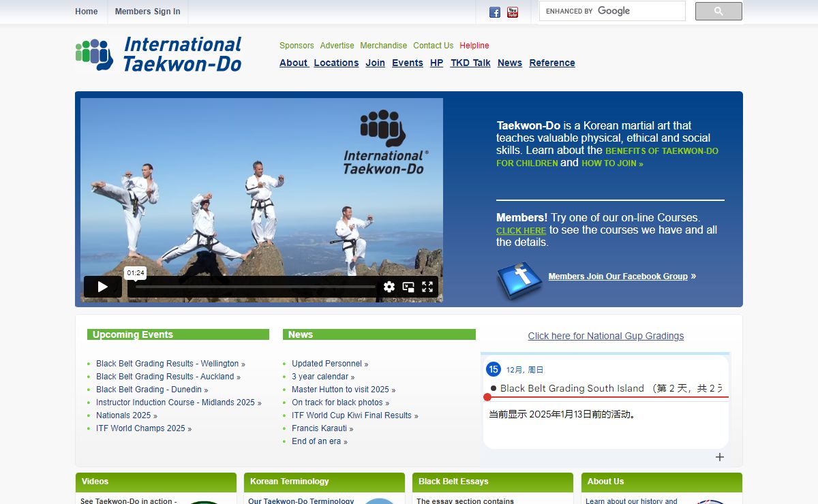Click the date 15 circle in calendar
Viewport: 818px width, 504px height.
494,369
